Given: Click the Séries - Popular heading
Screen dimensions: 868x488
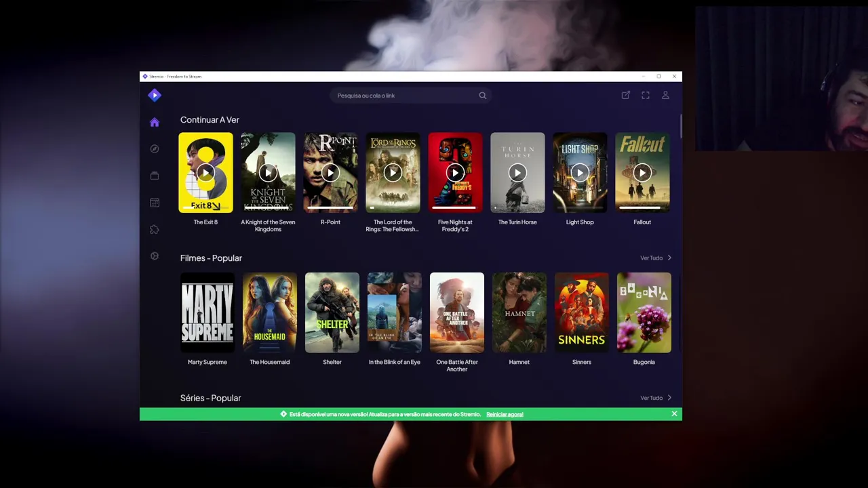Looking at the screenshot, I should (x=210, y=398).
